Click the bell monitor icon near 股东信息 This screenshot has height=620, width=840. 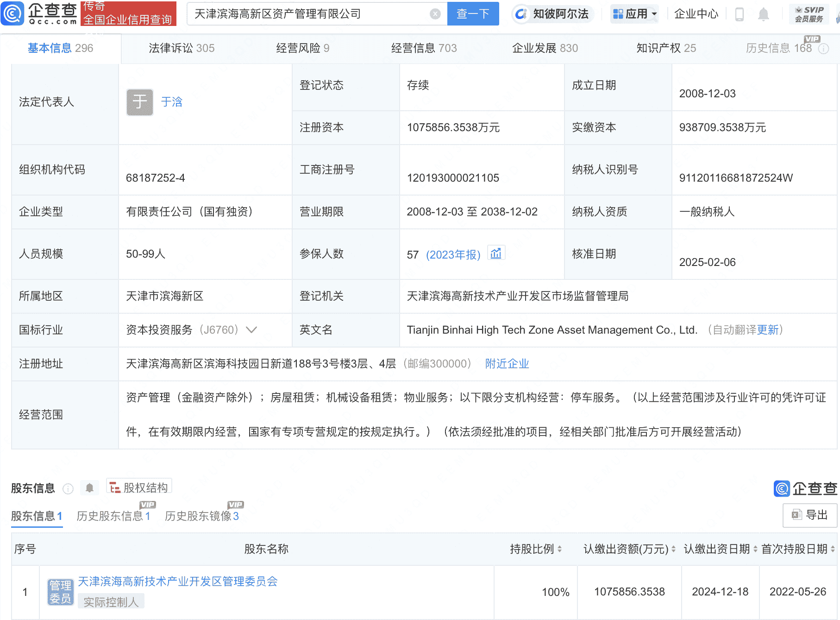pos(89,488)
